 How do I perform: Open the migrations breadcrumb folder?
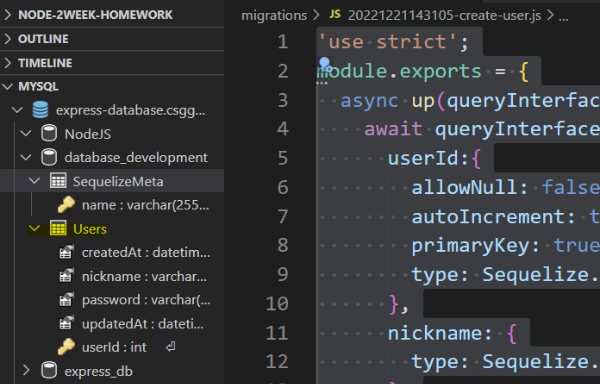tap(274, 15)
